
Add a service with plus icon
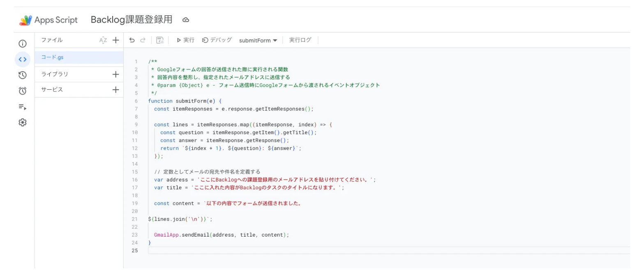point(116,90)
